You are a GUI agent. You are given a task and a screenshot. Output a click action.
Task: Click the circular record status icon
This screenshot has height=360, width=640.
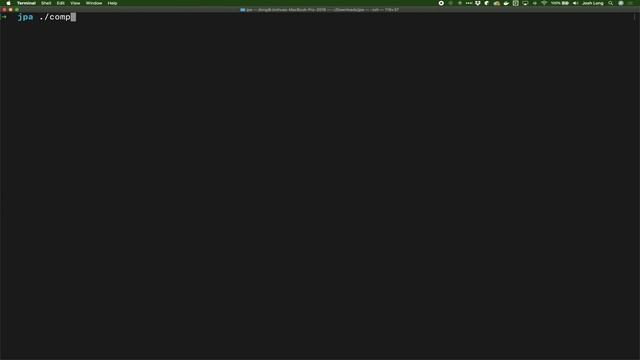coord(441,3)
